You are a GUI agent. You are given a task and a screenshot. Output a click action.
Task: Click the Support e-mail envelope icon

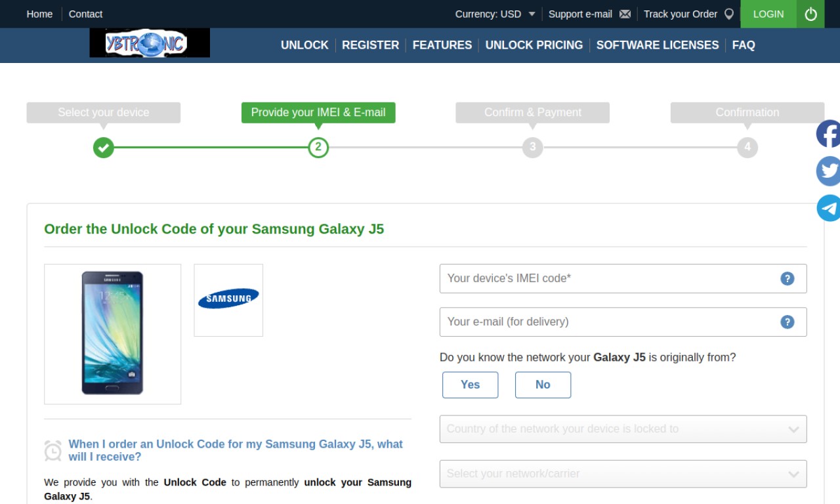pos(625,14)
